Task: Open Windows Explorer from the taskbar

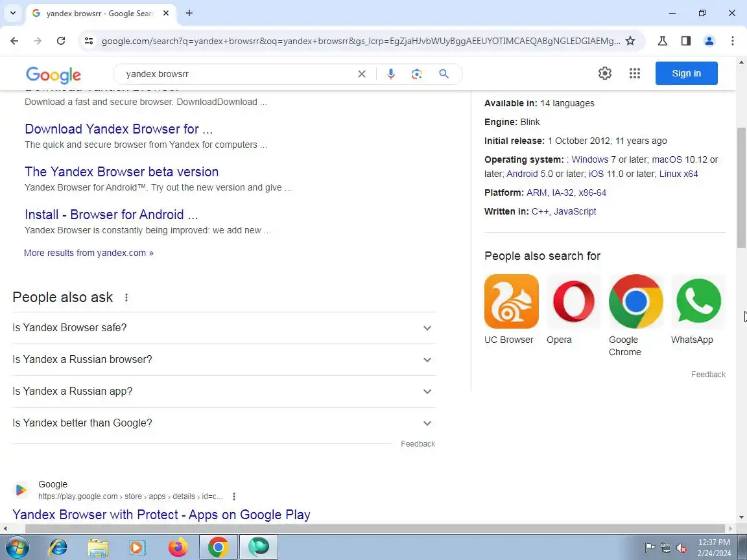Action: [98, 548]
